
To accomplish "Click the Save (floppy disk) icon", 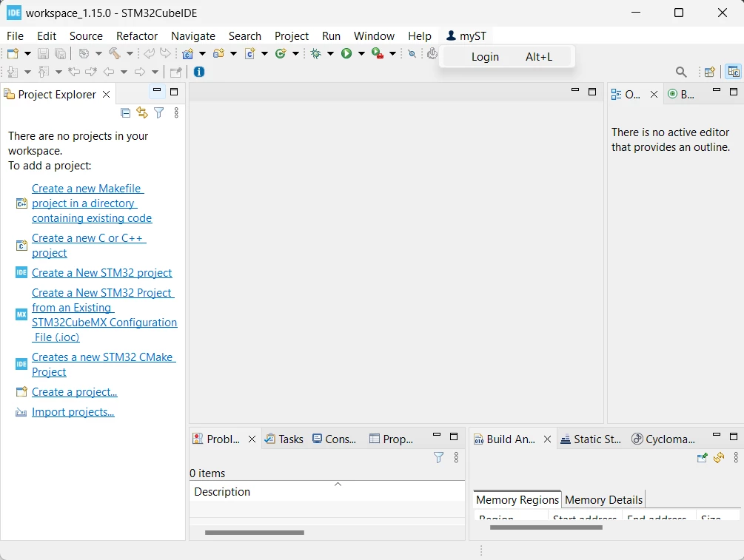I will 43,53.
